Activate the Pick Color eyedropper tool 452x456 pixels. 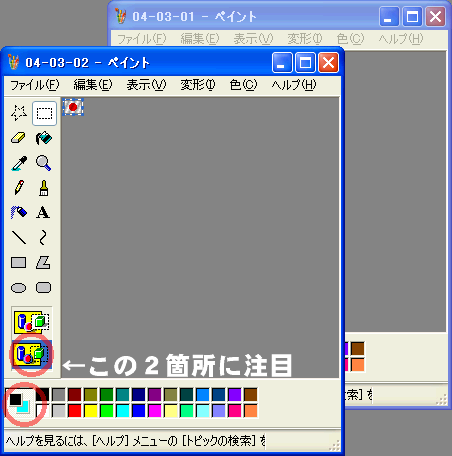pyautogui.click(x=19, y=163)
